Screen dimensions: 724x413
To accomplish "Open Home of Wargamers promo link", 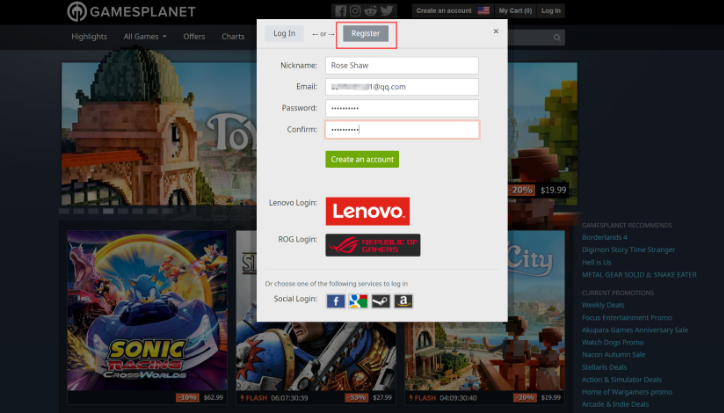I will click(627, 392).
